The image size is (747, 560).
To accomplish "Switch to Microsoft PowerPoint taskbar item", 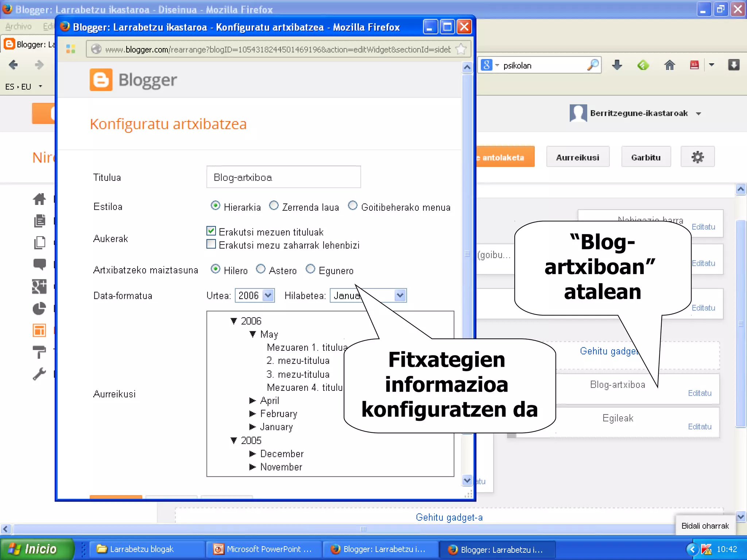I will (x=263, y=549).
